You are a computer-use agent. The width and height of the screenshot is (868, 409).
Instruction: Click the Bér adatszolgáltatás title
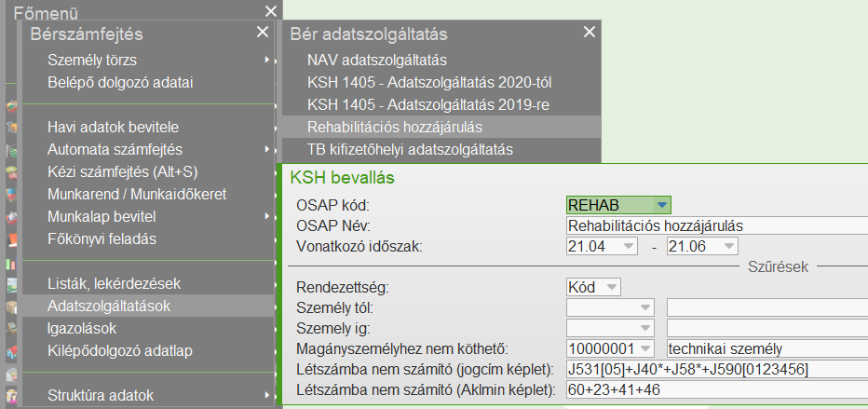369,34
